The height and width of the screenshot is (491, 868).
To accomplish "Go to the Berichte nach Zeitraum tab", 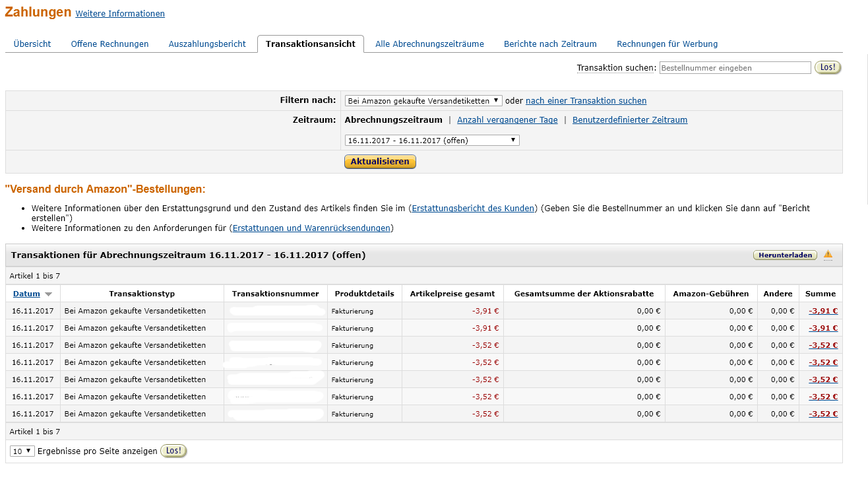I will pos(550,44).
